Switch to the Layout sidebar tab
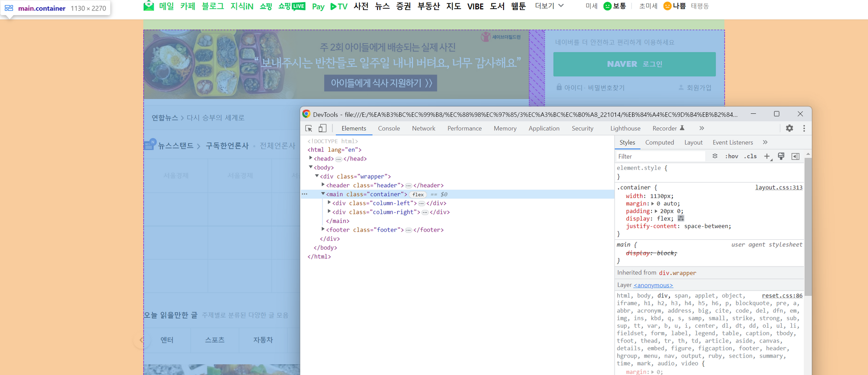Image resolution: width=868 pixels, height=375 pixels. [x=694, y=142]
